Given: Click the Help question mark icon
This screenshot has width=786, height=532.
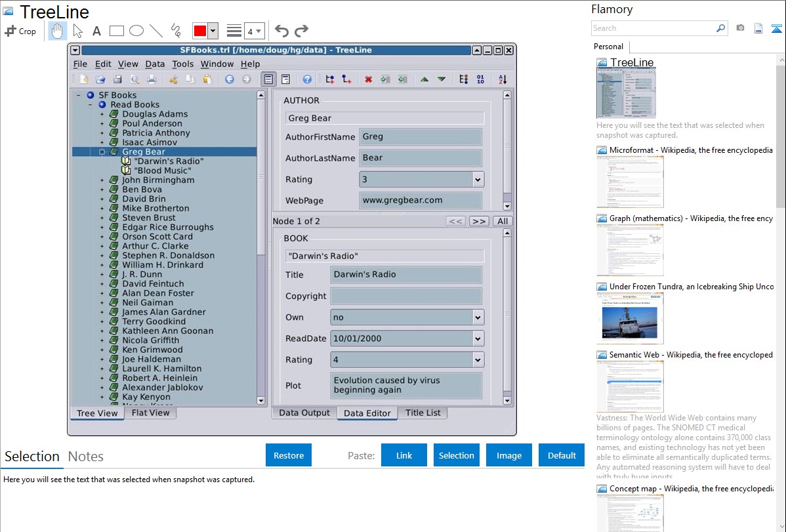Looking at the screenshot, I should coord(307,79).
